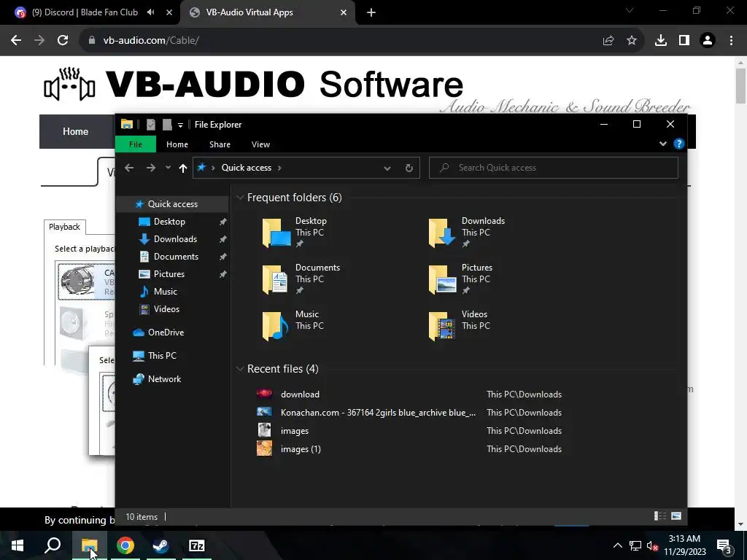Viewport: 747px width, 560px height.
Task: Bookmark this page with the star
Action: click(x=632, y=41)
